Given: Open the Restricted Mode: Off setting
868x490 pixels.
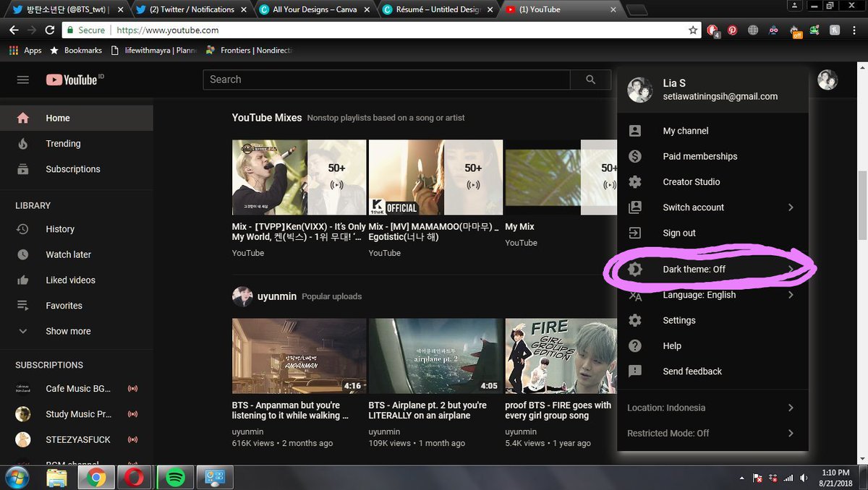Looking at the screenshot, I should pyautogui.click(x=712, y=433).
